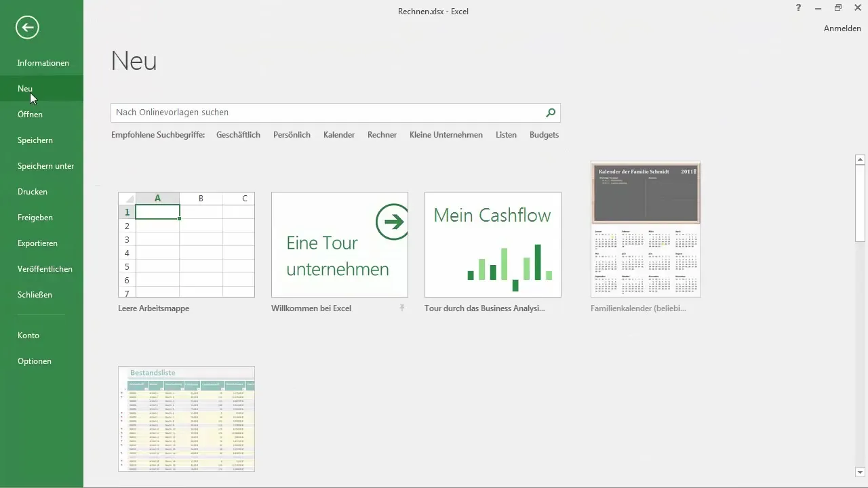The image size is (868, 488).
Task: Click the Listen suggested search term
Action: (x=506, y=135)
